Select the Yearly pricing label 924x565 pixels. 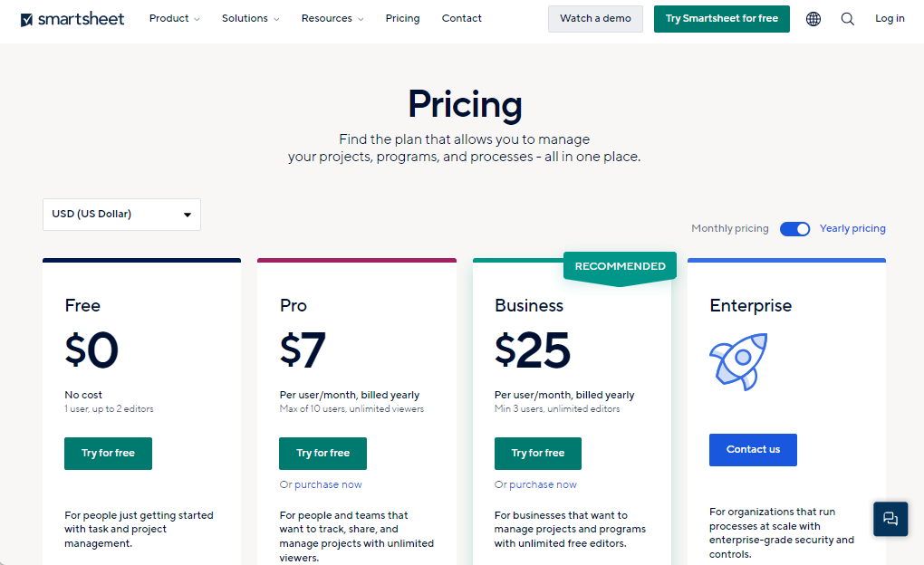point(852,229)
